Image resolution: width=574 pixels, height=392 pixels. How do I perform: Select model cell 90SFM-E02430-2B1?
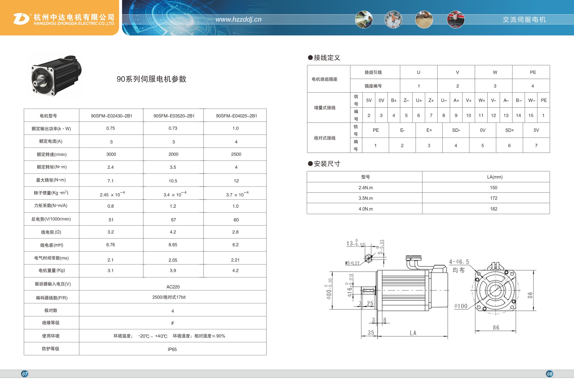pos(111,116)
